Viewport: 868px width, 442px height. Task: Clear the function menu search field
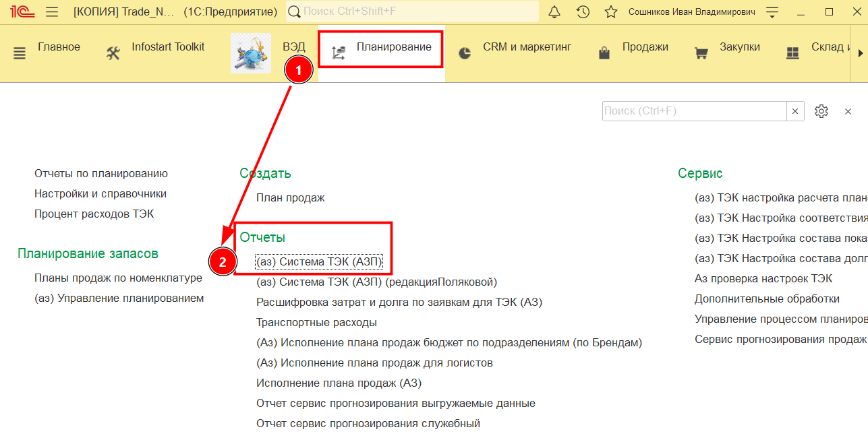(x=795, y=111)
